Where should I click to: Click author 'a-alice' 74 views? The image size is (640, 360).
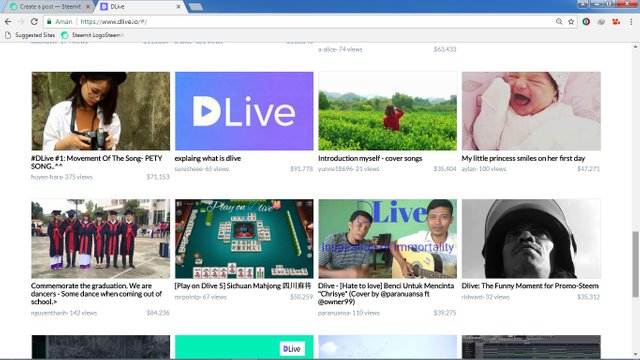click(x=340, y=49)
